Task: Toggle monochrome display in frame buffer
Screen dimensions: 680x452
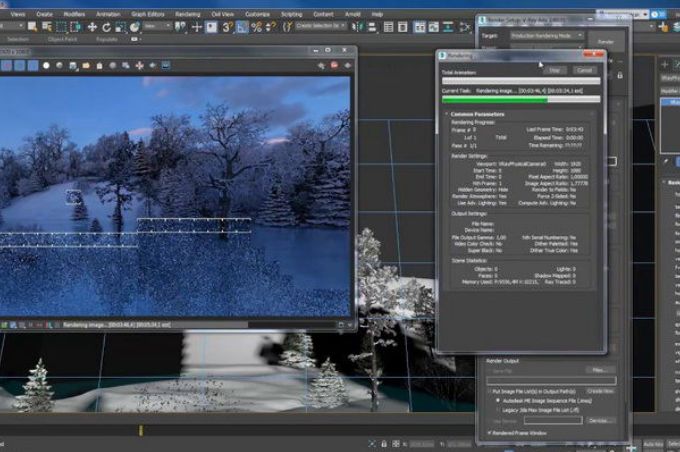Action: (59, 66)
